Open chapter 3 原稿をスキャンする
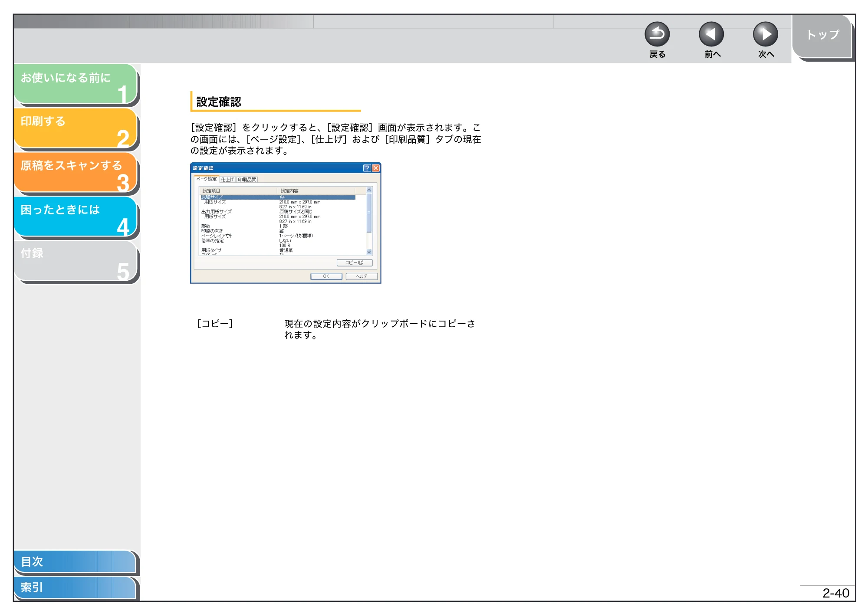 76,172
